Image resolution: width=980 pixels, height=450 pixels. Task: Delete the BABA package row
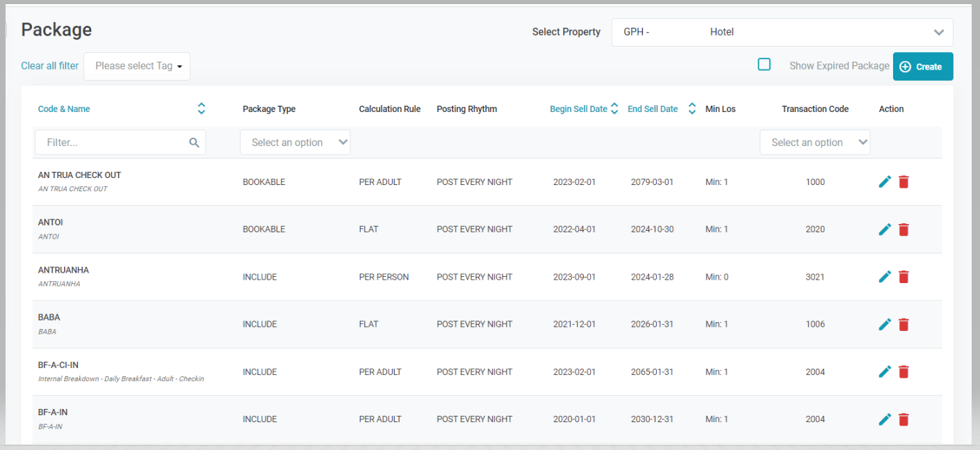pyautogui.click(x=904, y=324)
